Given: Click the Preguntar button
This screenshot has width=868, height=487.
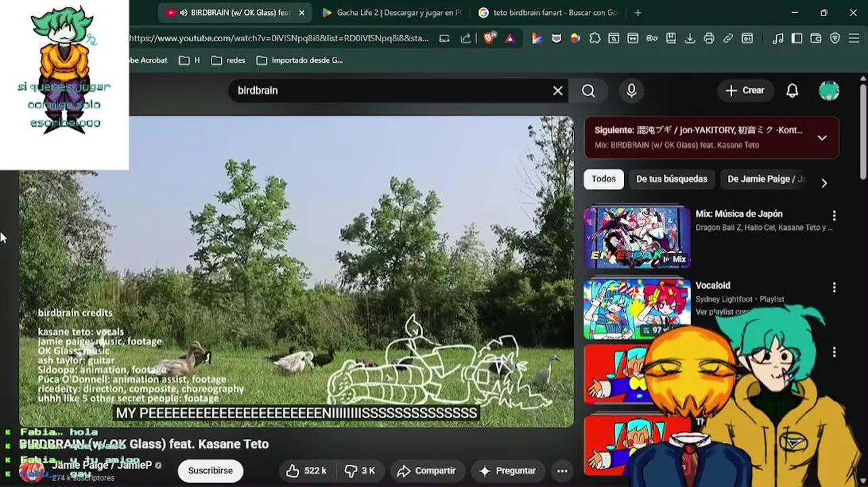Looking at the screenshot, I should (507, 471).
